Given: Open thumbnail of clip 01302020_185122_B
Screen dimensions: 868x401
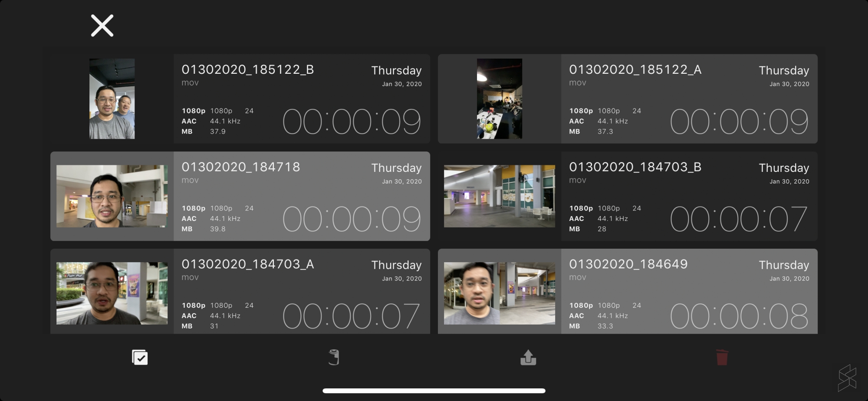Looking at the screenshot, I should (112, 99).
